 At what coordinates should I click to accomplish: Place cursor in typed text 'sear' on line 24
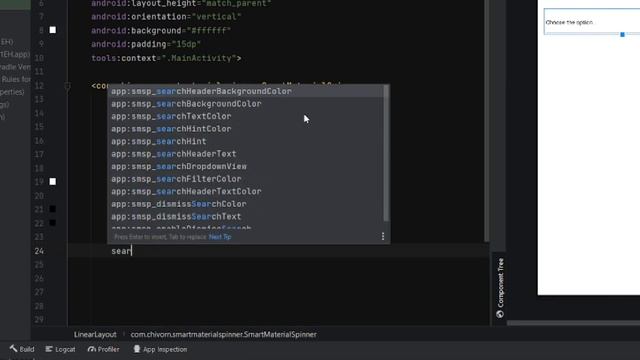coord(121,251)
